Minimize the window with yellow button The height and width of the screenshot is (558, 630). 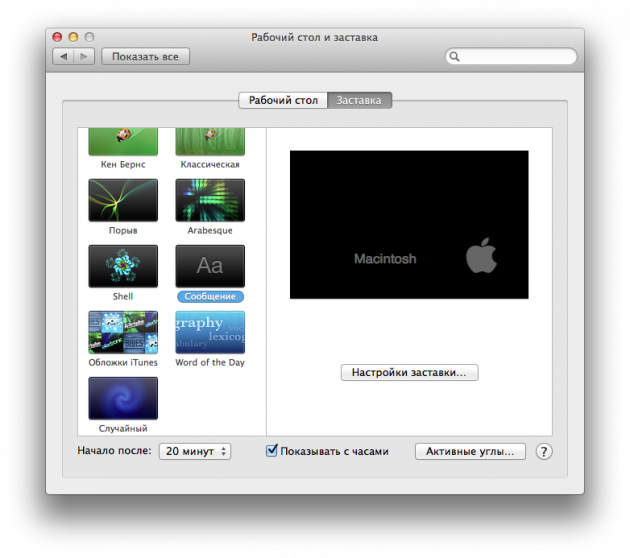73,37
